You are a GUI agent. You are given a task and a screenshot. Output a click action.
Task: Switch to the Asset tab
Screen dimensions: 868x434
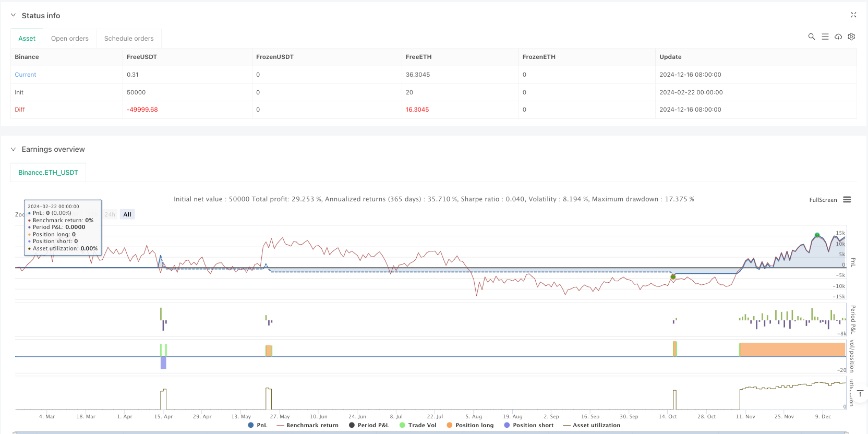coord(27,39)
